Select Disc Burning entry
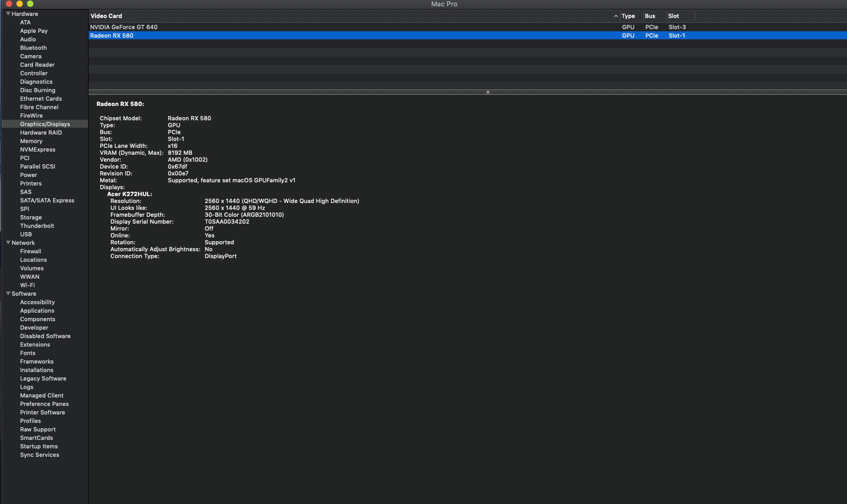The height and width of the screenshot is (504, 847). [38, 90]
